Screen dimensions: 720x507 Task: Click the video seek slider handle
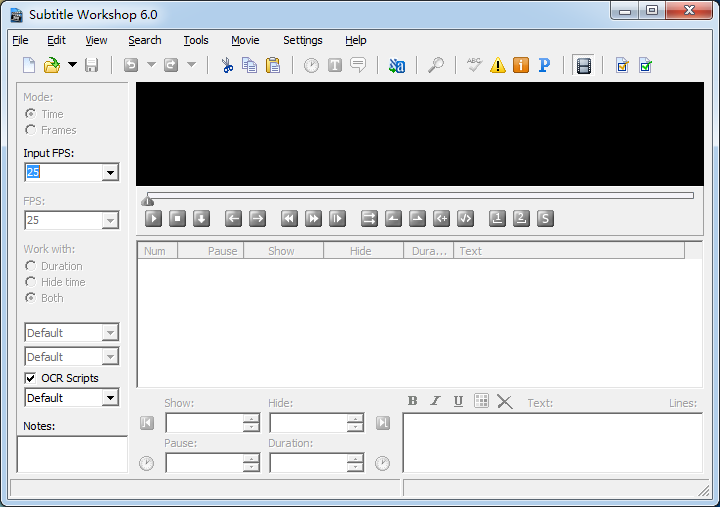pyautogui.click(x=148, y=199)
